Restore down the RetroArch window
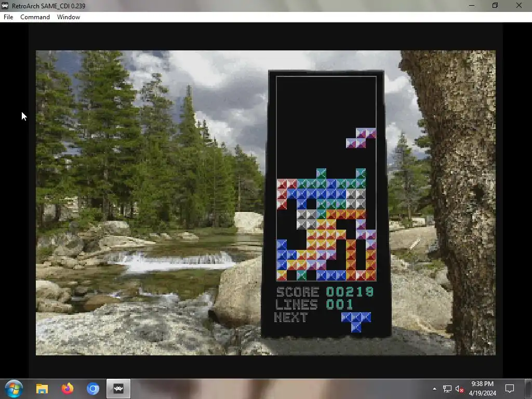Screen dimensions: 532x399 click(495, 6)
